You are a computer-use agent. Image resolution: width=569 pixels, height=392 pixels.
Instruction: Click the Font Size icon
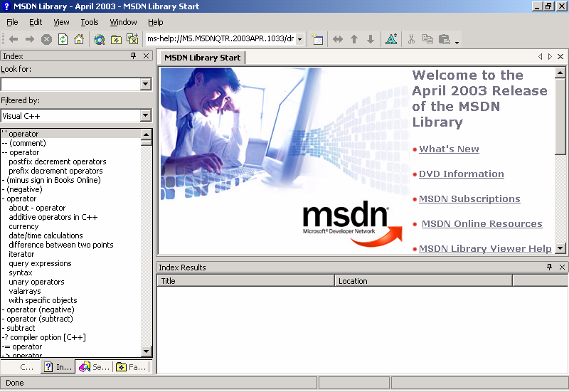390,39
